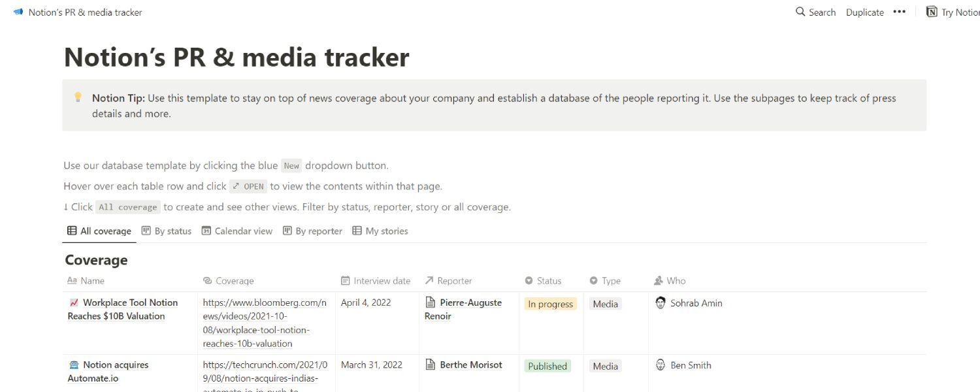Click Ben Smith's avatar
980x392 pixels.
coord(661,365)
